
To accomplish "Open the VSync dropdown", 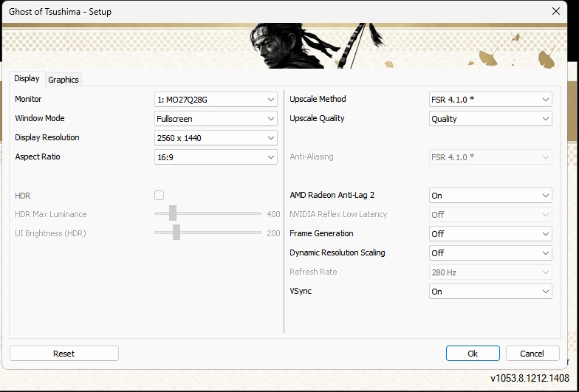I will [x=490, y=292].
